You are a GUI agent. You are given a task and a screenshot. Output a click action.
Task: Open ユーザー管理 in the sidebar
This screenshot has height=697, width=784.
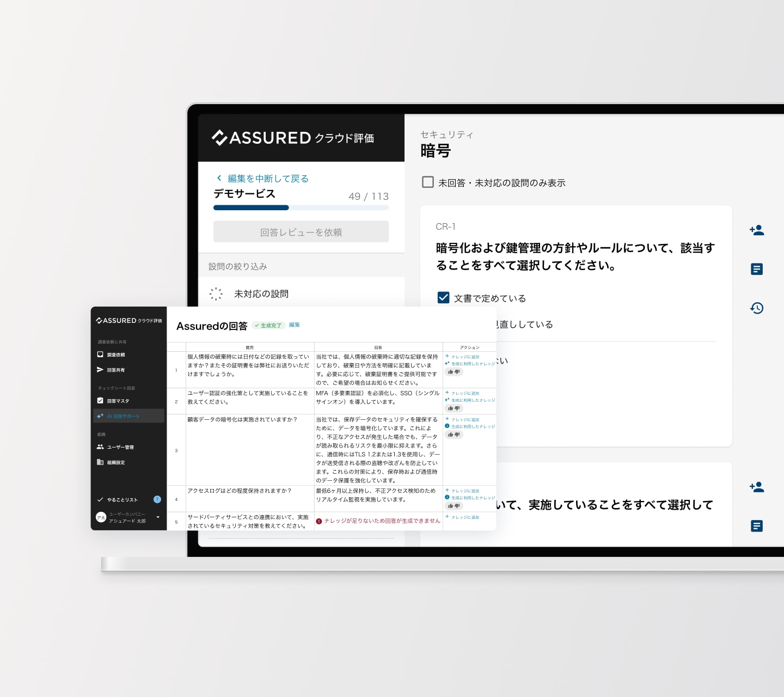120,447
